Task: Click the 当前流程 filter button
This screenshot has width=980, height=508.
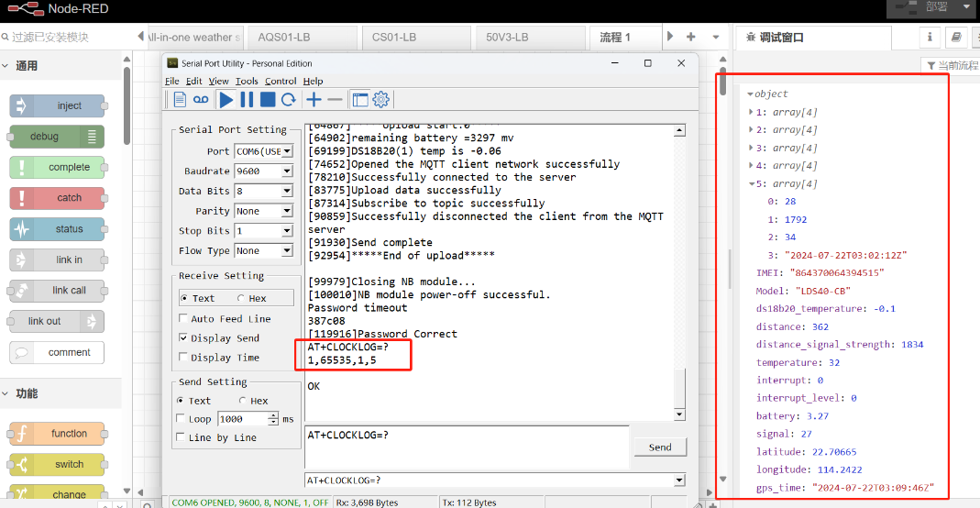Action: (x=952, y=66)
